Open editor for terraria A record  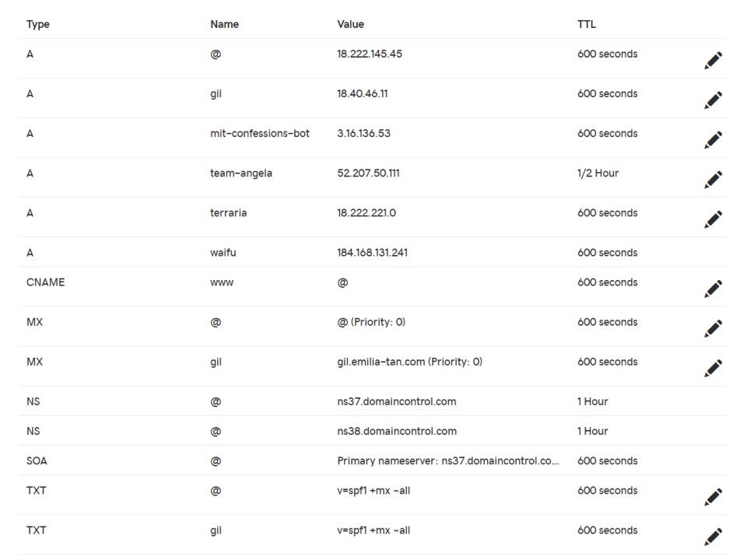pyautogui.click(x=713, y=219)
